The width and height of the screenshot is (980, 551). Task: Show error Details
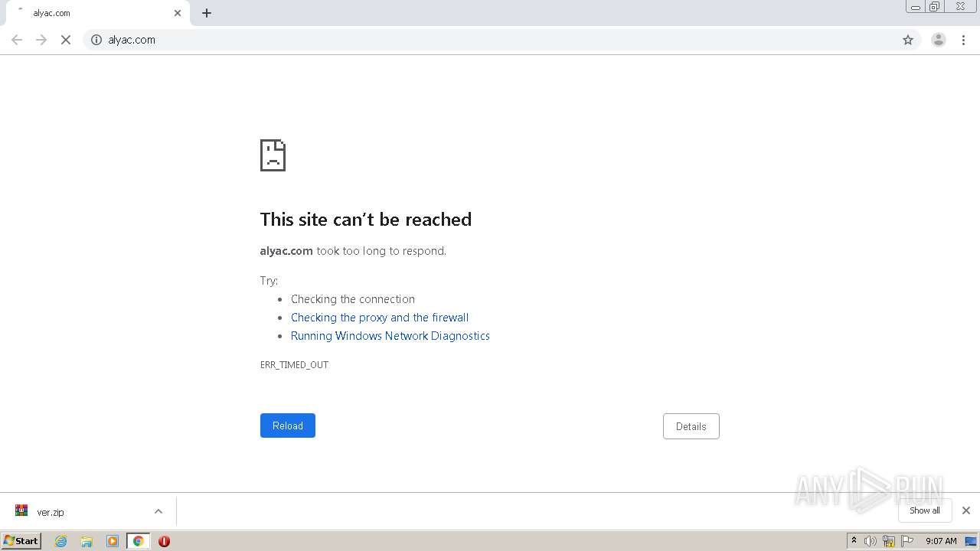click(x=691, y=426)
